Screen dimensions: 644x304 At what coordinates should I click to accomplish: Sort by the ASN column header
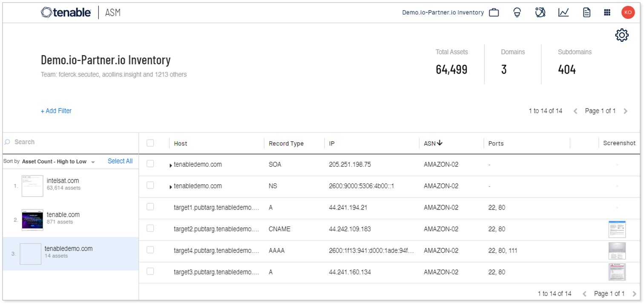click(x=430, y=143)
